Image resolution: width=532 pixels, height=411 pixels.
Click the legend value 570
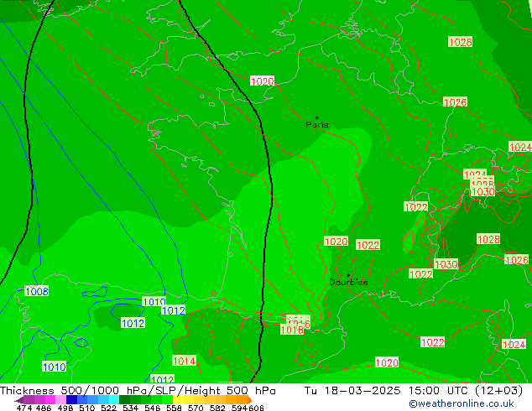tap(196, 408)
